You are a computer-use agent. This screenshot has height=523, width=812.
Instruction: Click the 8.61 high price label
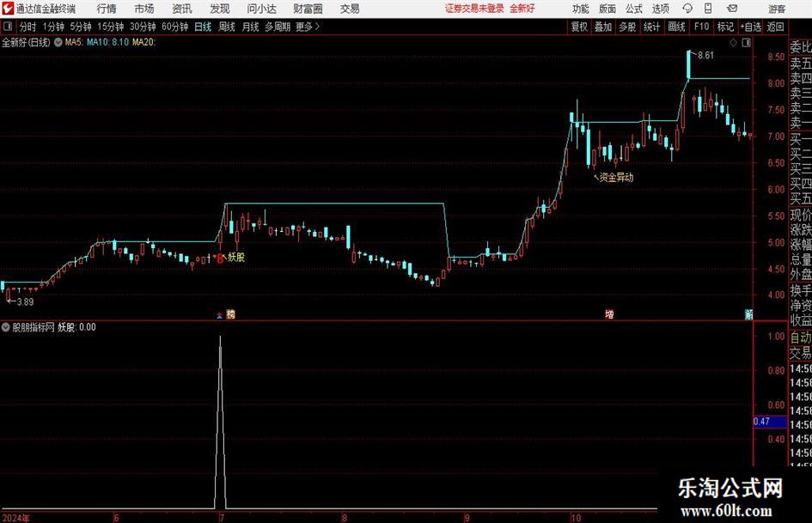(x=705, y=56)
